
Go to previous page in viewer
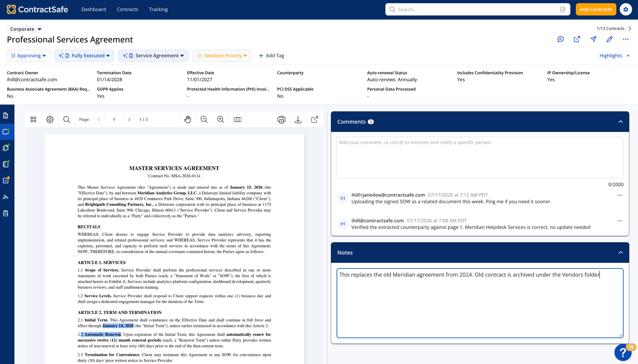coord(99,119)
